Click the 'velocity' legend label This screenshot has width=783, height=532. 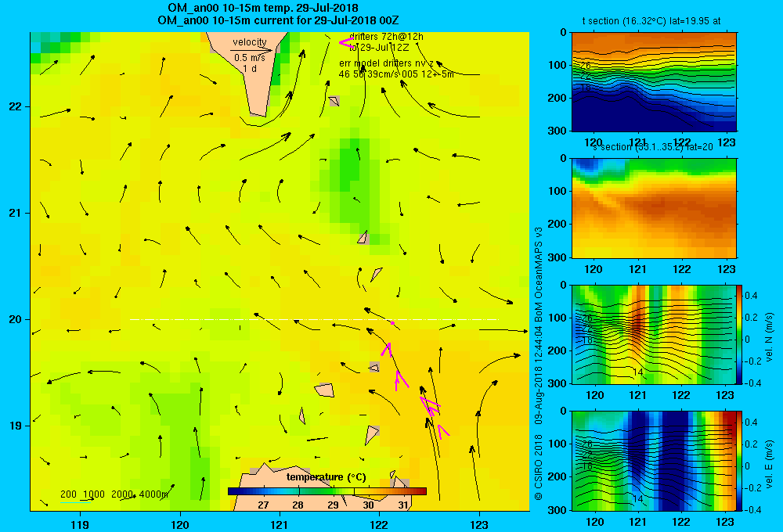pyautogui.click(x=250, y=42)
